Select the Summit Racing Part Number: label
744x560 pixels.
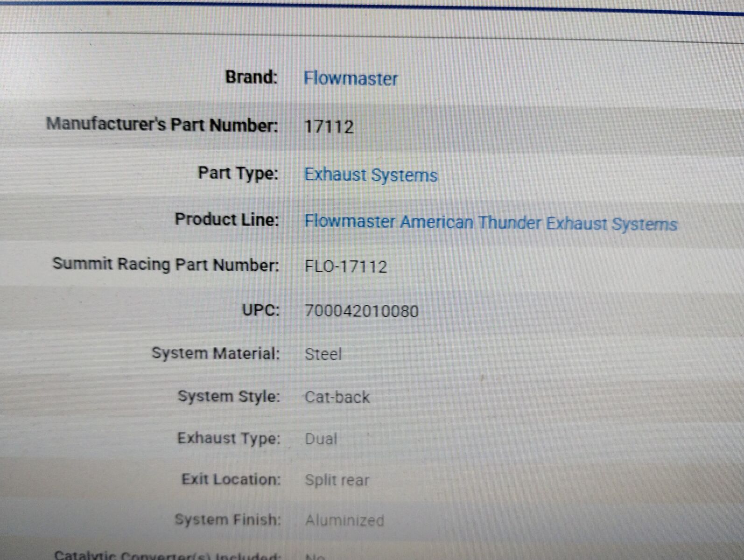coord(166,264)
